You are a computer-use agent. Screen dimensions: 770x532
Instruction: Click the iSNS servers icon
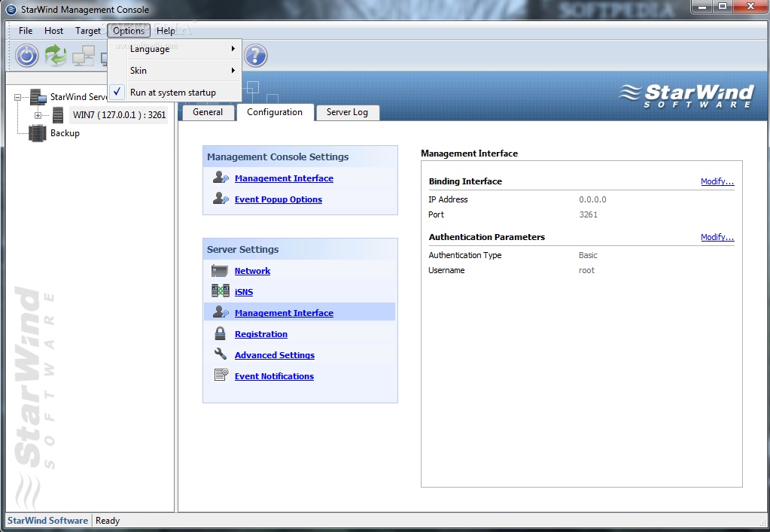tap(220, 291)
